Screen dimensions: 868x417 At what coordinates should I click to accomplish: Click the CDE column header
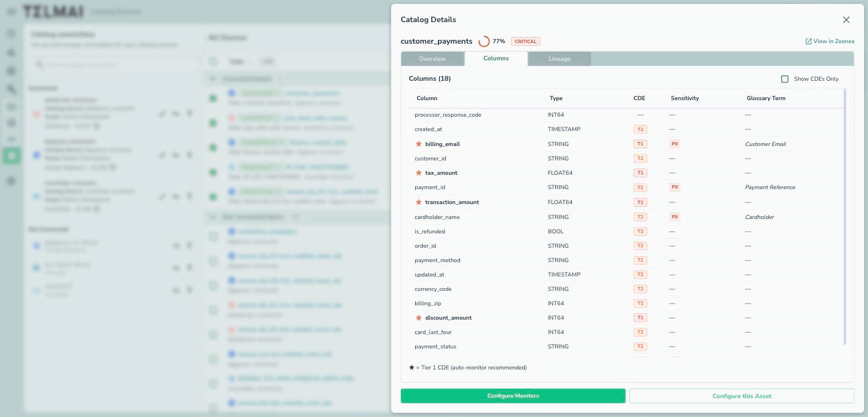point(639,98)
